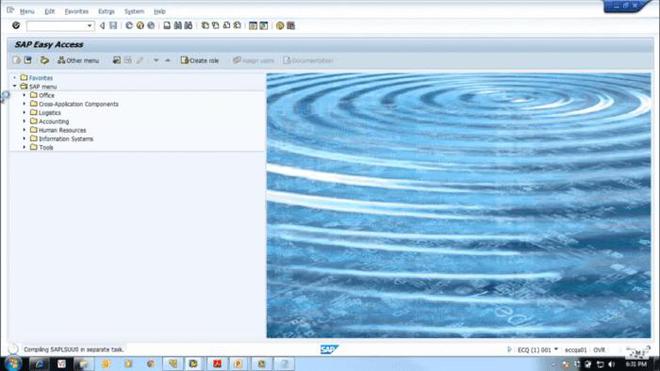Open the Edit menu
660x371 pixels.
(50, 11)
